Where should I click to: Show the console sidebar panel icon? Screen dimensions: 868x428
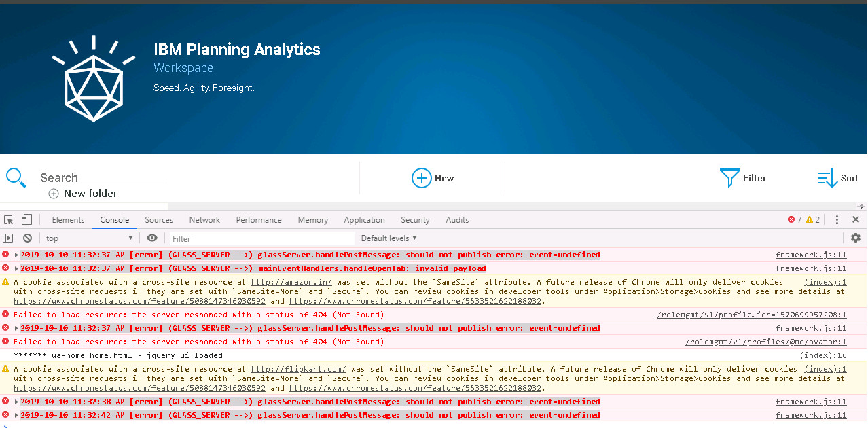coord(8,238)
